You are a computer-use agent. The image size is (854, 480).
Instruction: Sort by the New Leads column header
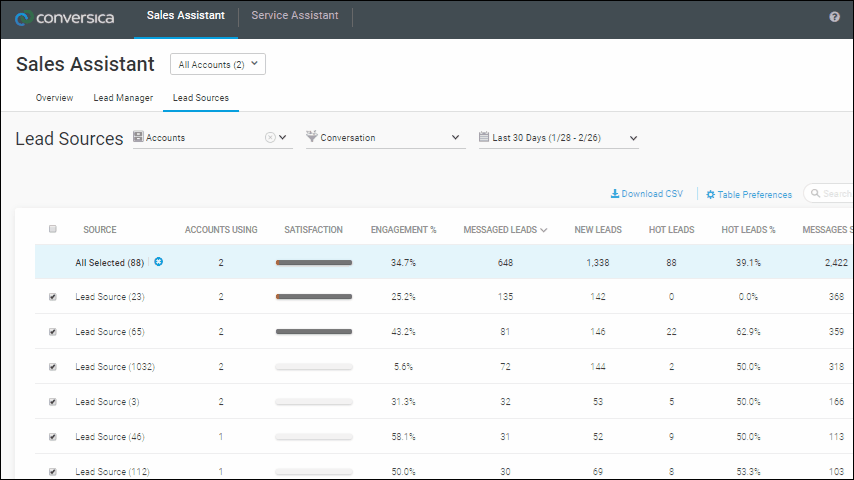point(598,229)
